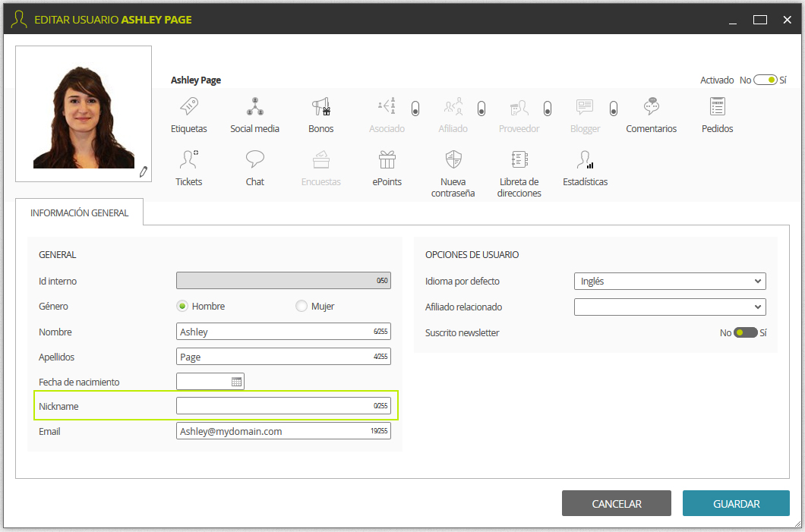Click the Nickname input field
The image size is (805, 532).
coord(283,405)
